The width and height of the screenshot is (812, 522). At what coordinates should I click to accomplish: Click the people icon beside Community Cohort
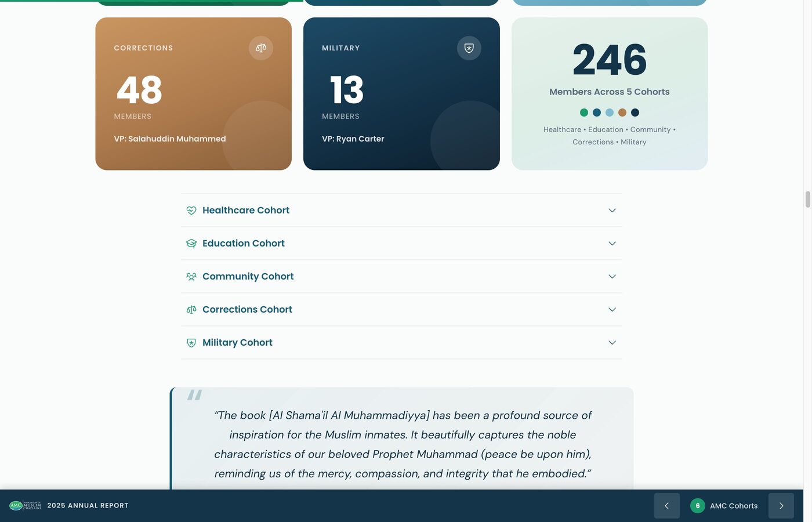coord(191,277)
